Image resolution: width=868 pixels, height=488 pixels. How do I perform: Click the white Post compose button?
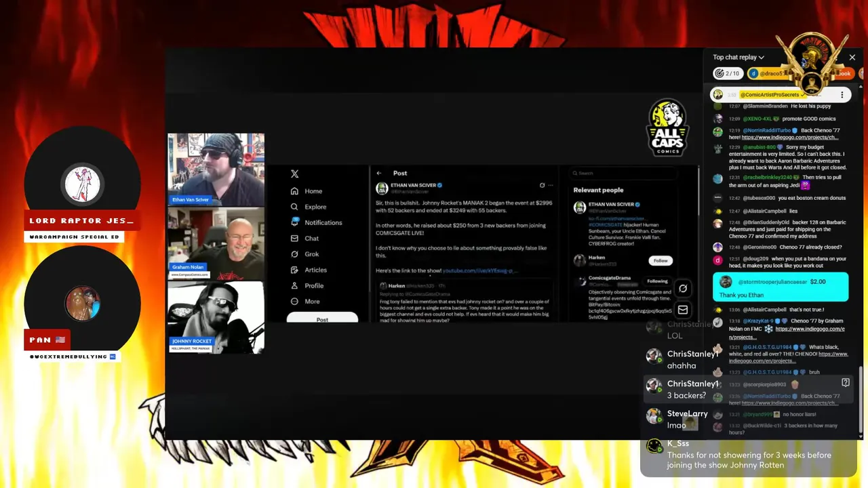pyautogui.click(x=322, y=318)
